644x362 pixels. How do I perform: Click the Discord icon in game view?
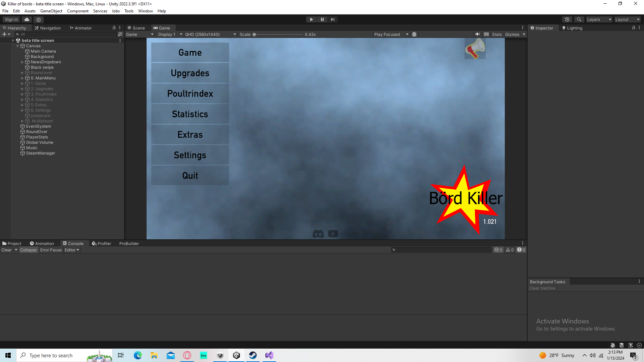[x=318, y=234]
